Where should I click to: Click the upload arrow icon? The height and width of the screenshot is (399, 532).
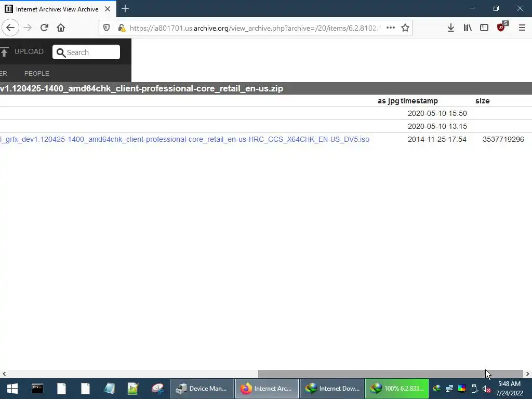click(x=4, y=52)
